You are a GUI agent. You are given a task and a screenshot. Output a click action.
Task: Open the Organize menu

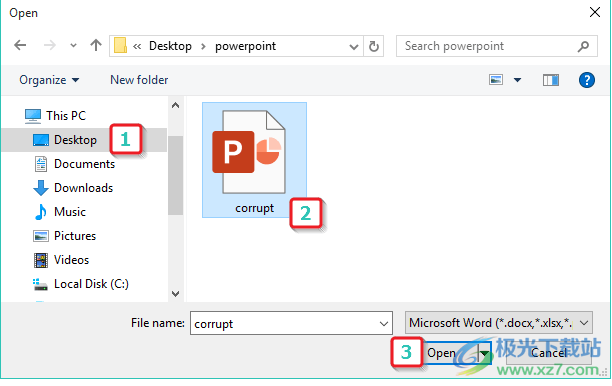click(x=49, y=80)
